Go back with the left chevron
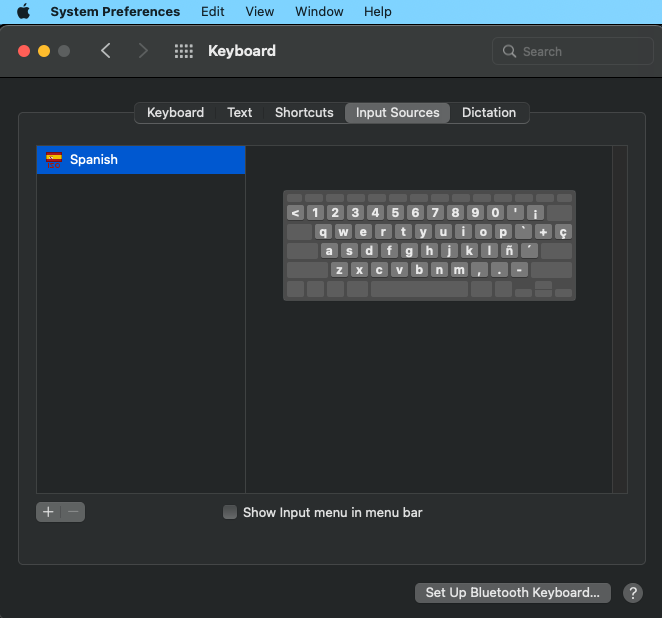The width and height of the screenshot is (662, 618). [x=106, y=51]
